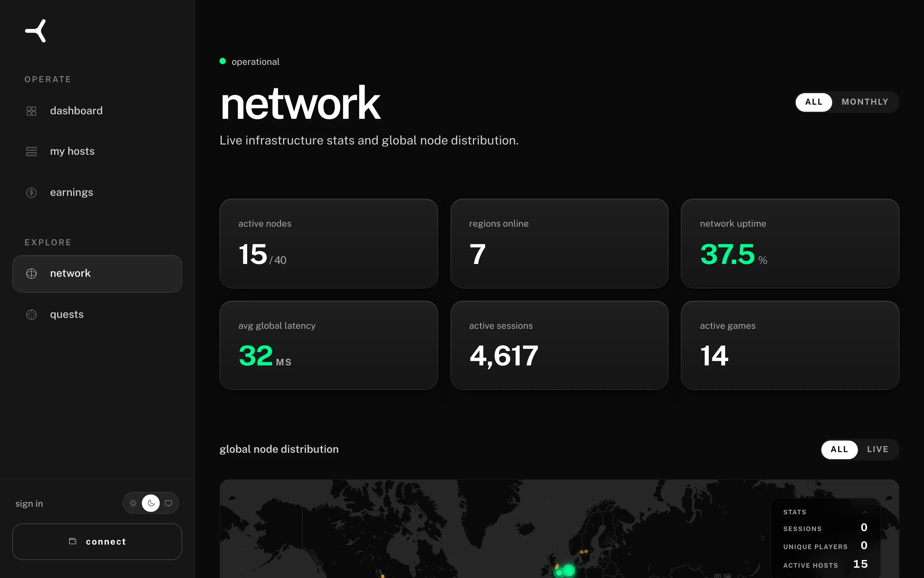924x578 pixels.
Task: Click the quests target icon
Action: (31, 314)
